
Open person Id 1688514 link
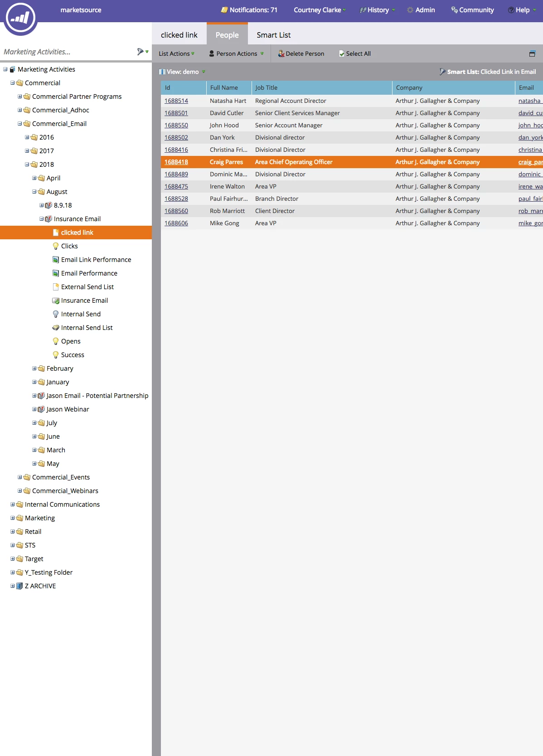(176, 101)
